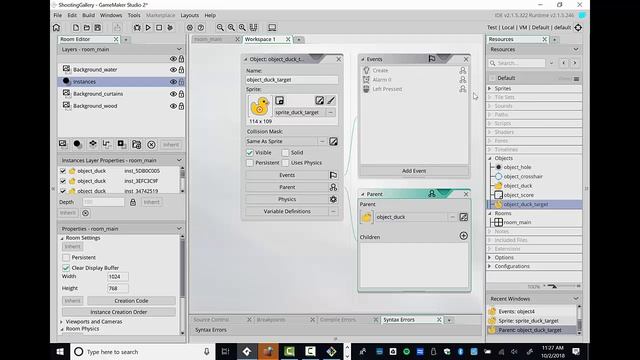Expand Room Physics section
This screenshot has width=640, height=360.
(62, 329)
